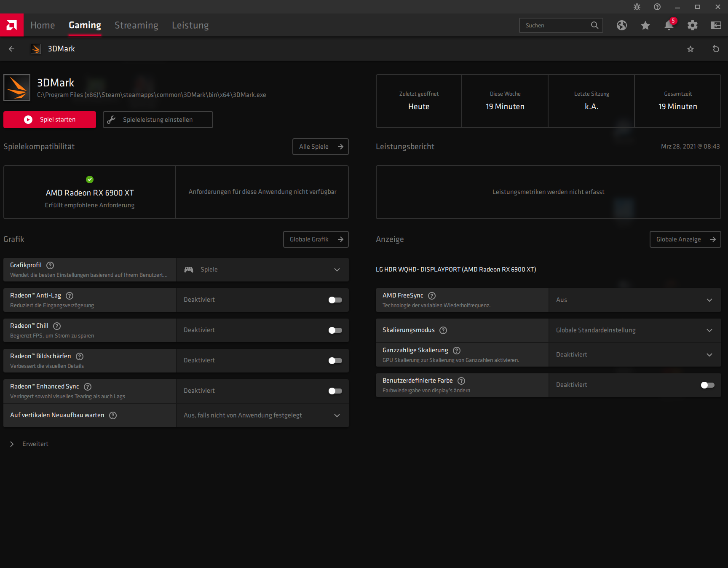The width and height of the screenshot is (728, 568).
Task: Show help for Radeon Chill
Action: pos(57,326)
